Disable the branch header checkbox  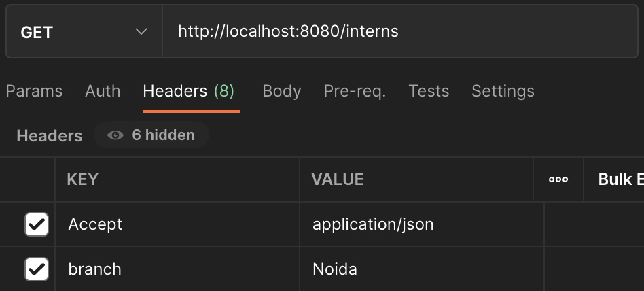pos(36,269)
